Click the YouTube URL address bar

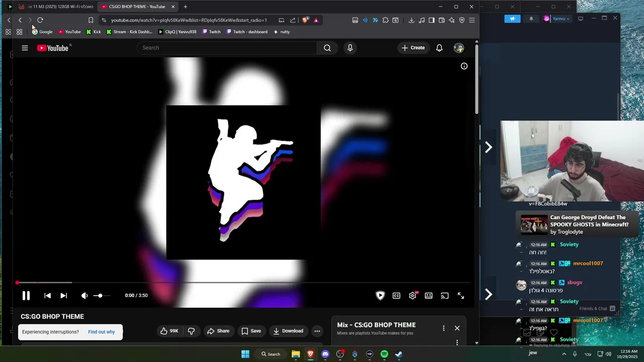pyautogui.click(x=189, y=20)
